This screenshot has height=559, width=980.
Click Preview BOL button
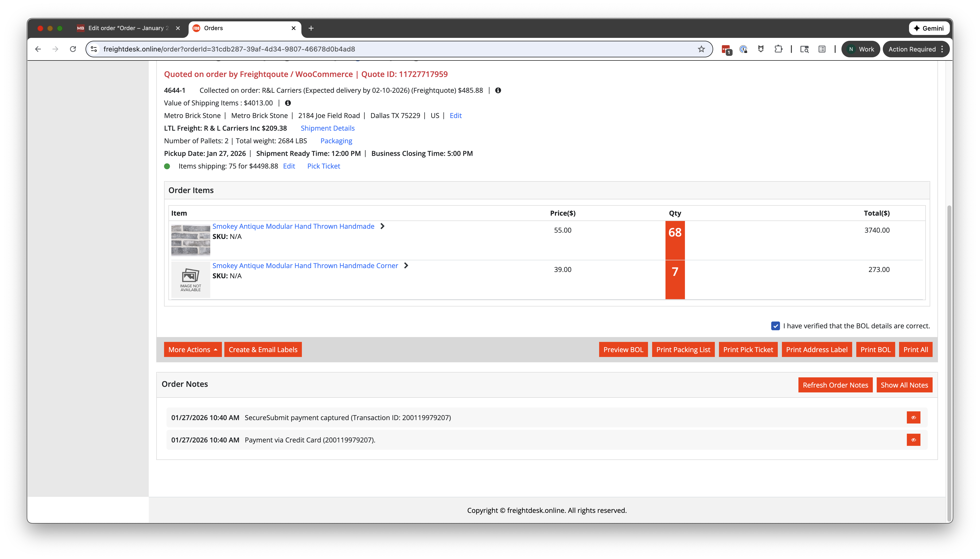tap(623, 349)
